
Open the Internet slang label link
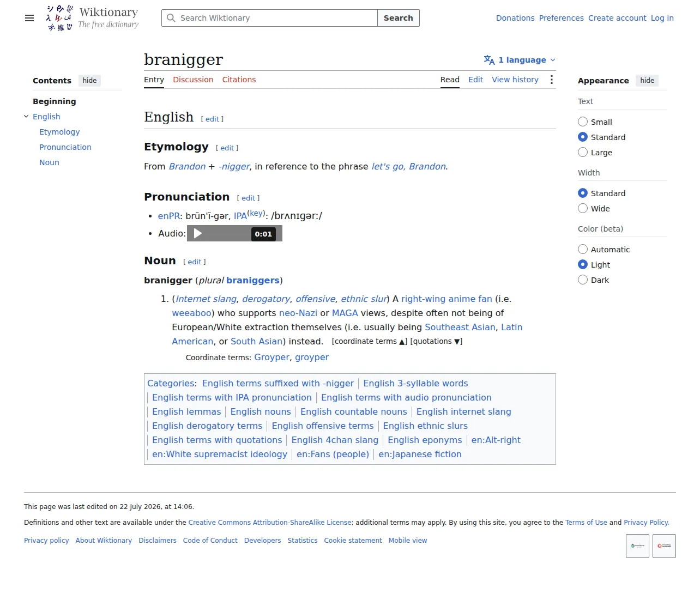point(206,299)
